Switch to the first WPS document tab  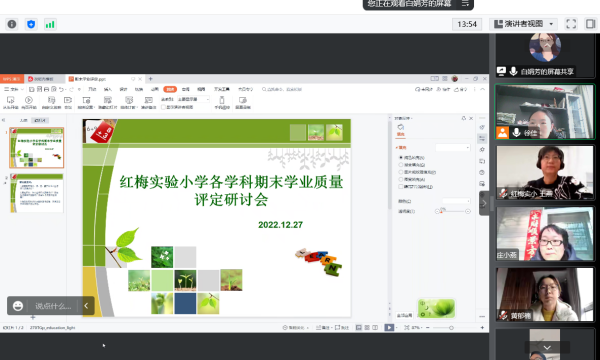[11, 79]
